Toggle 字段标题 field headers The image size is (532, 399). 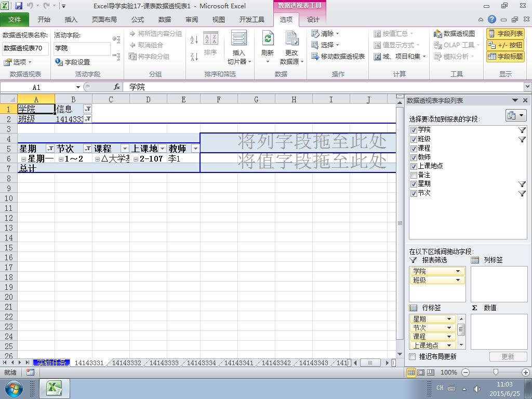pyautogui.click(x=506, y=56)
